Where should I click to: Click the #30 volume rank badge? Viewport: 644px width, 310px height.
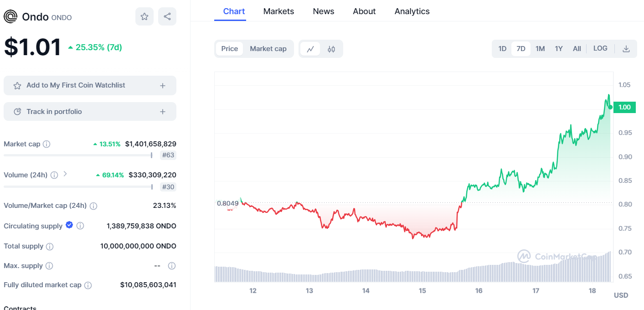[x=168, y=186]
